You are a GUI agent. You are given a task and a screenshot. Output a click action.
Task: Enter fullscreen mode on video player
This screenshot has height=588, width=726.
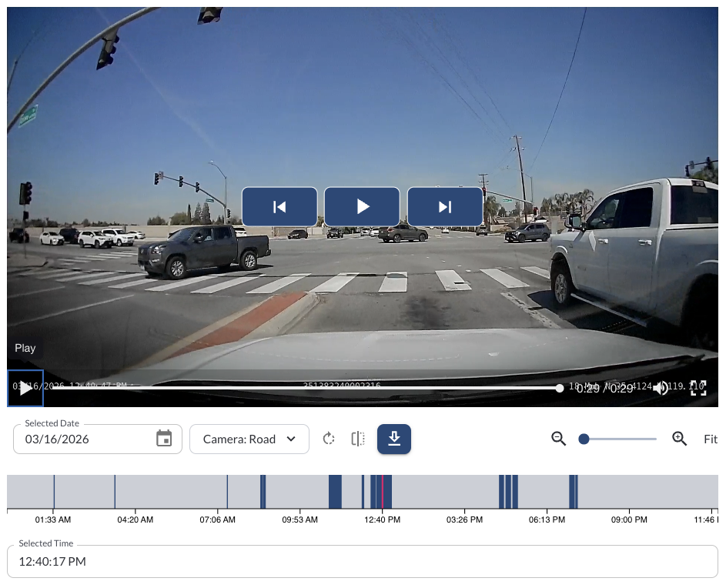(698, 389)
